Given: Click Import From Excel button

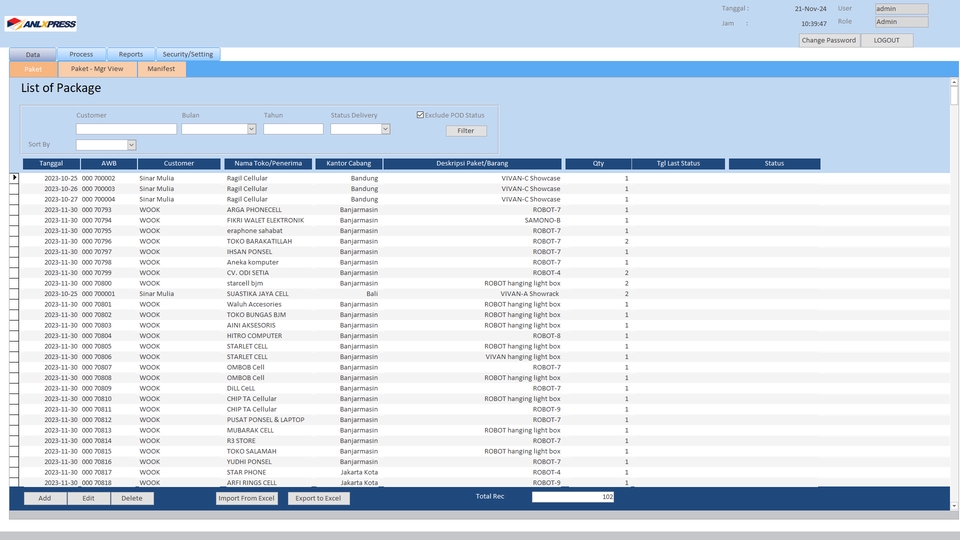Looking at the screenshot, I should click(247, 498).
